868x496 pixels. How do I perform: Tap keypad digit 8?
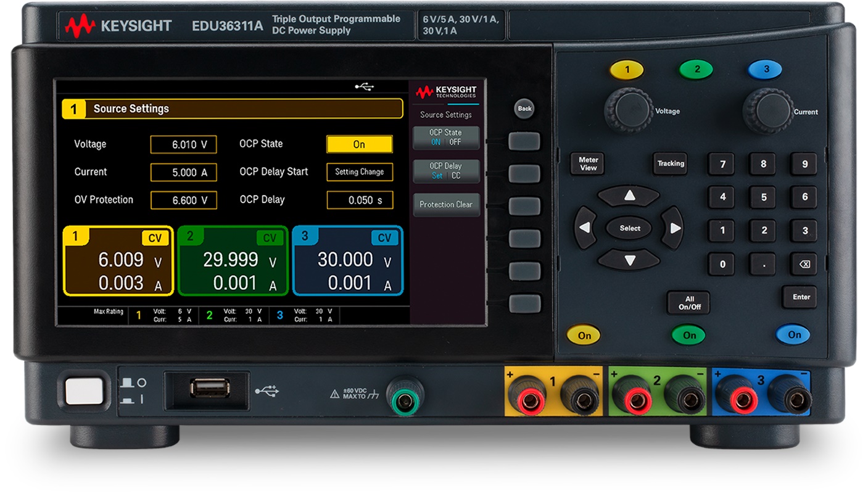tap(764, 164)
